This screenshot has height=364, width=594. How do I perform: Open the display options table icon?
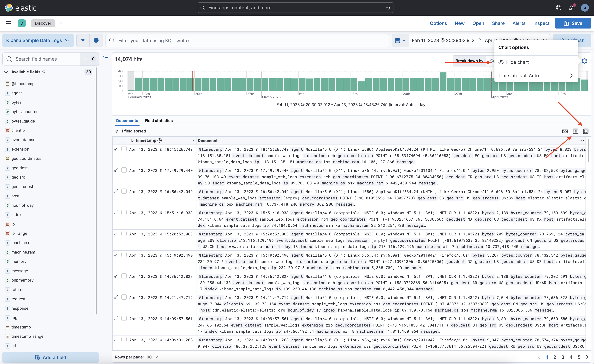[x=575, y=131]
